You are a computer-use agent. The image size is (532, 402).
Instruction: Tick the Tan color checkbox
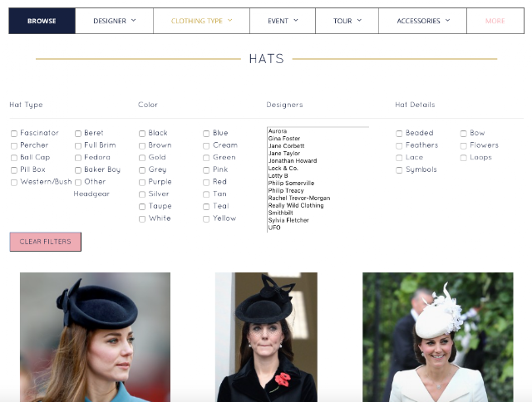coord(206,194)
